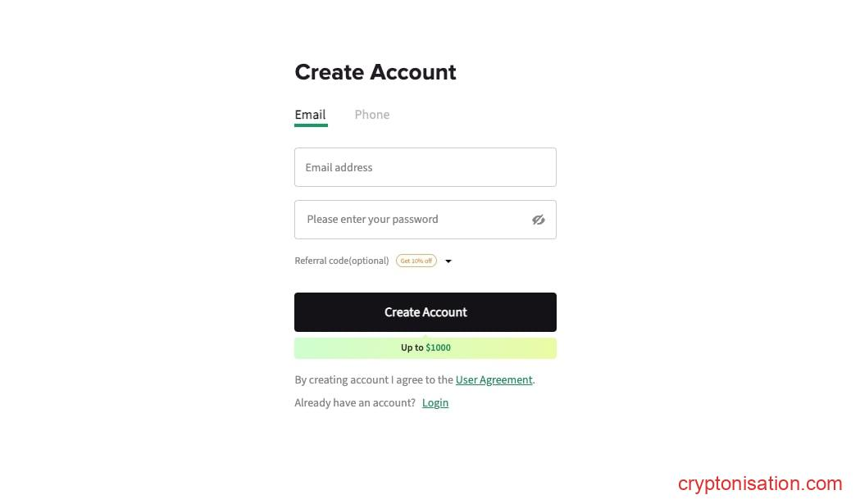Viewport: 860px width, 504px height.
Task: Click the "Get 10% off" badge
Action: coord(416,261)
